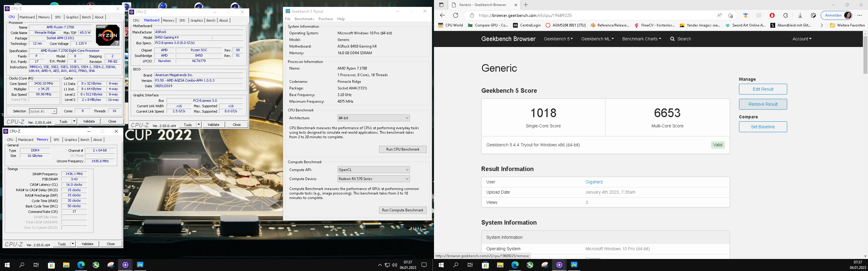
Task: Click Remove Result button
Action: [x=763, y=104]
